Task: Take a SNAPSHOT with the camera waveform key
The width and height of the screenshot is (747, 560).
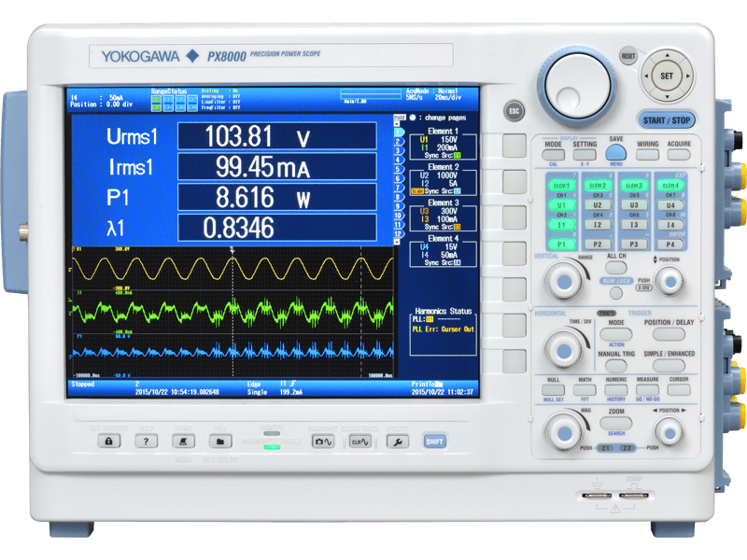Action: (322, 441)
